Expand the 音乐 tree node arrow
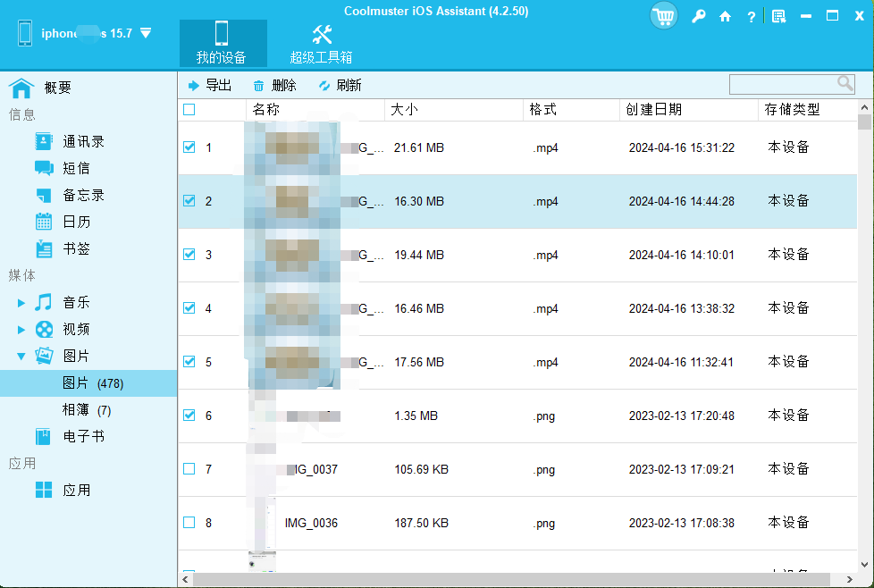The height and width of the screenshot is (588, 874). tap(21, 303)
